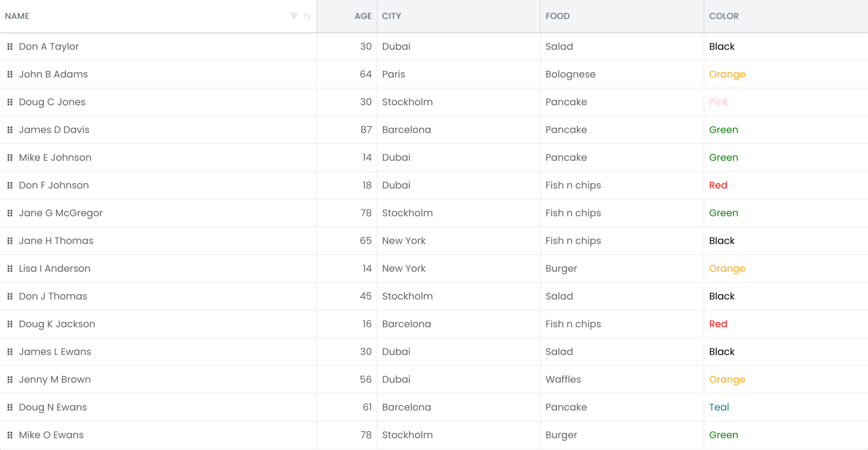Click drag handle beside Jenny M Brown
The width and height of the screenshot is (868, 450).
point(10,380)
